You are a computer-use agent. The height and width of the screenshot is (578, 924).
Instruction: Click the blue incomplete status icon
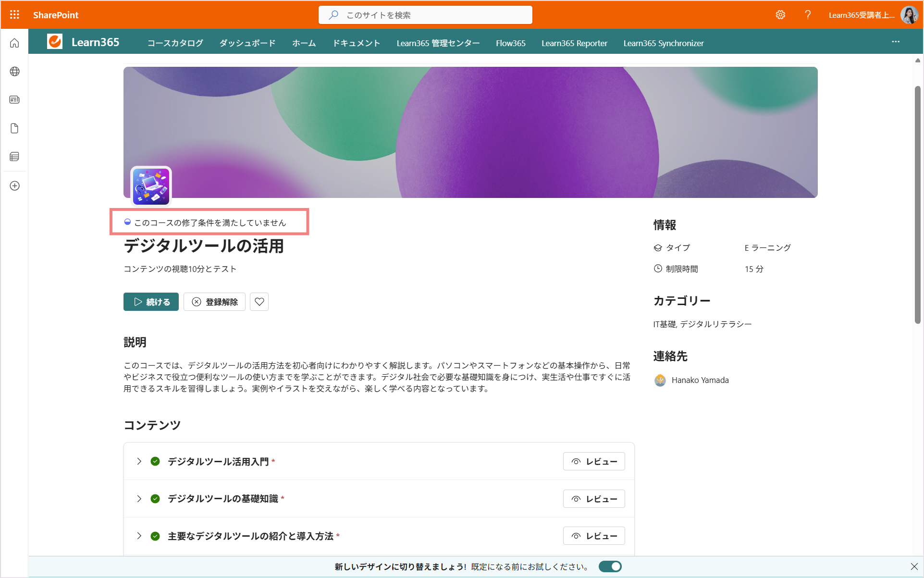[127, 222]
